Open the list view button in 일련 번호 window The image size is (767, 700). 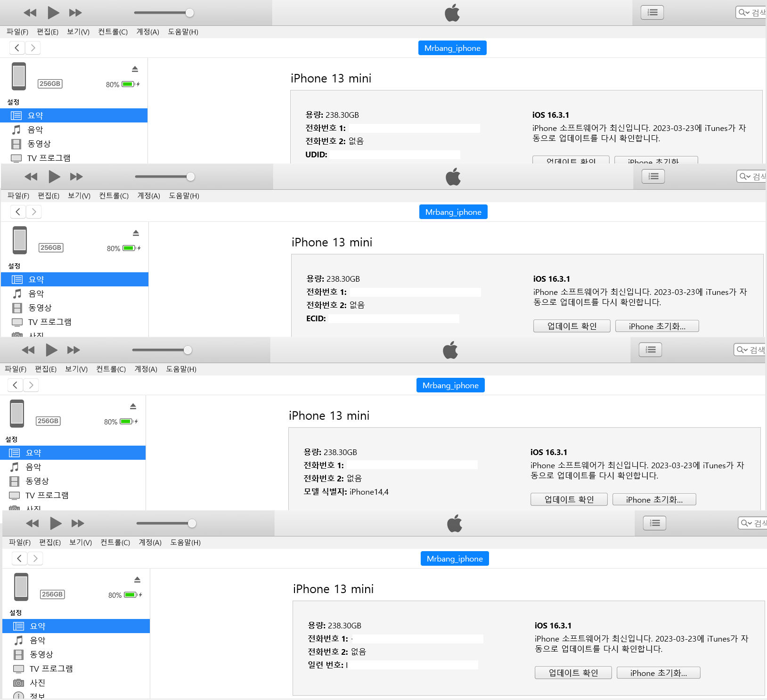click(655, 523)
